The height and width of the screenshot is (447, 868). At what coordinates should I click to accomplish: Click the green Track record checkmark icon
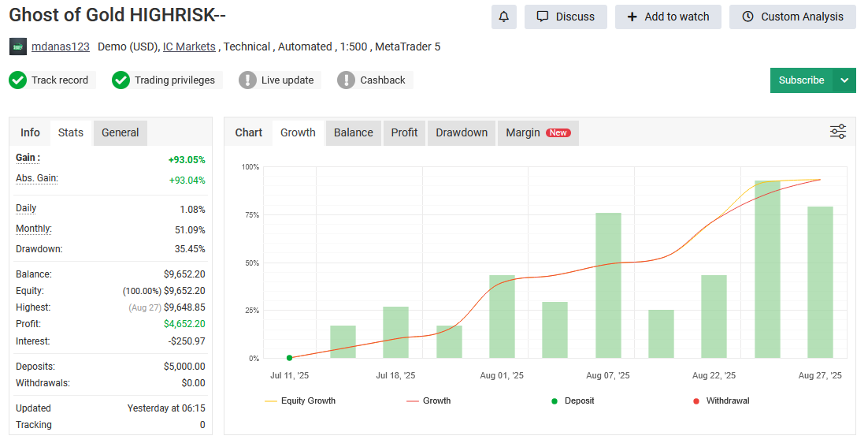pyautogui.click(x=17, y=80)
